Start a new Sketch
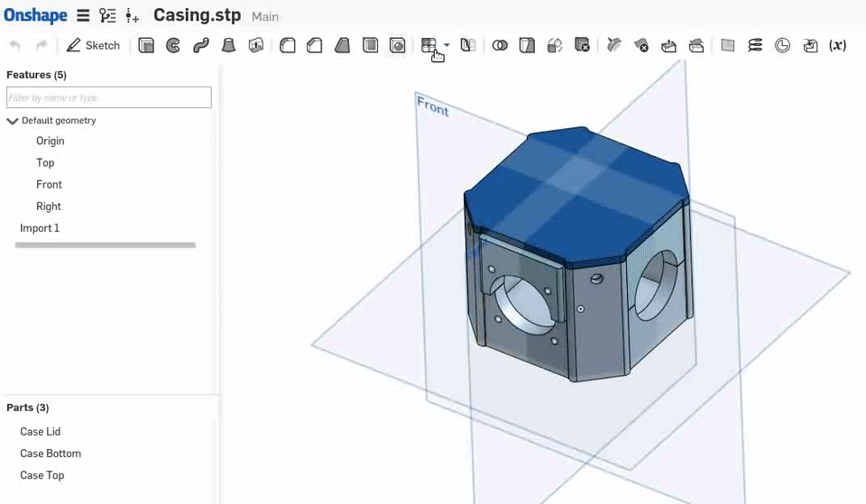This screenshot has height=504, width=866. (93, 45)
